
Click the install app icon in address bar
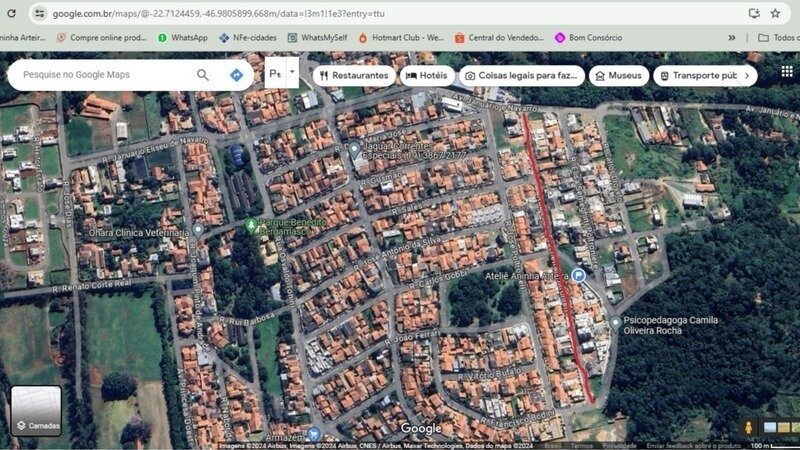(x=754, y=13)
